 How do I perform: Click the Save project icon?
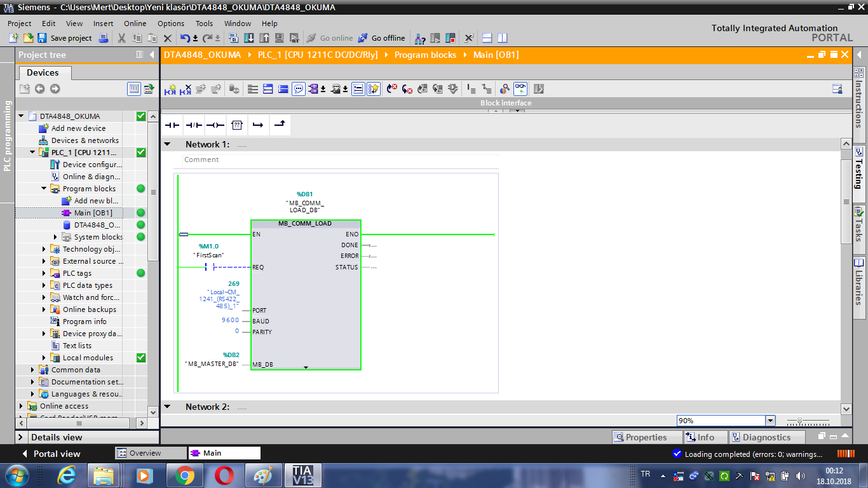(42, 38)
